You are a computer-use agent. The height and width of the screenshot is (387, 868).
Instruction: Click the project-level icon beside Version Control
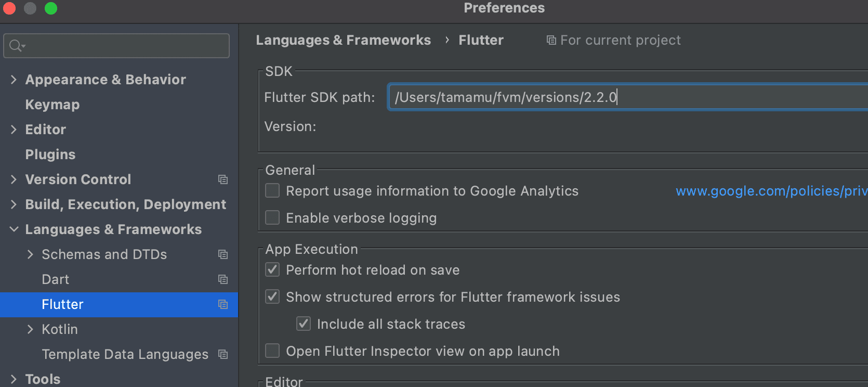(223, 179)
